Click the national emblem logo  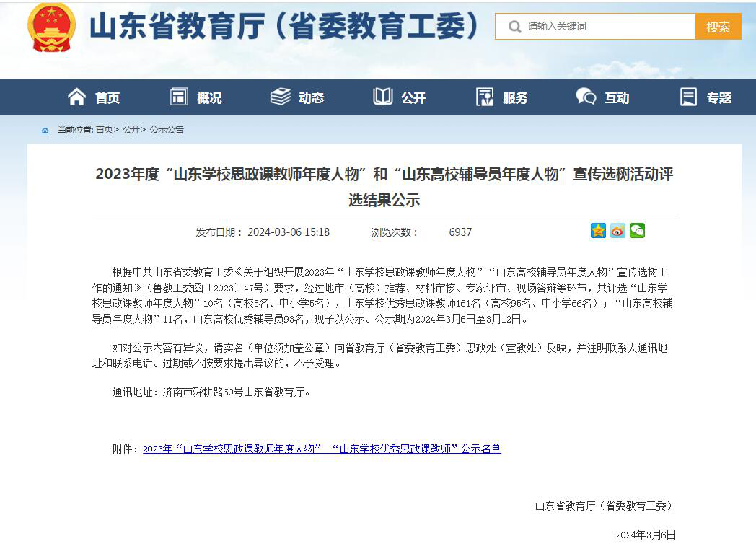[x=51, y=27]
